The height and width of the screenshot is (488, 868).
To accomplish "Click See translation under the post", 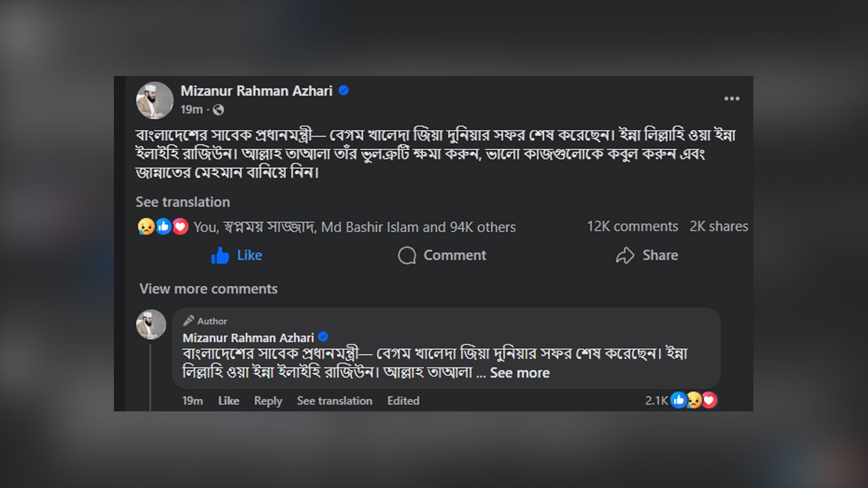I will pos(182,202).
